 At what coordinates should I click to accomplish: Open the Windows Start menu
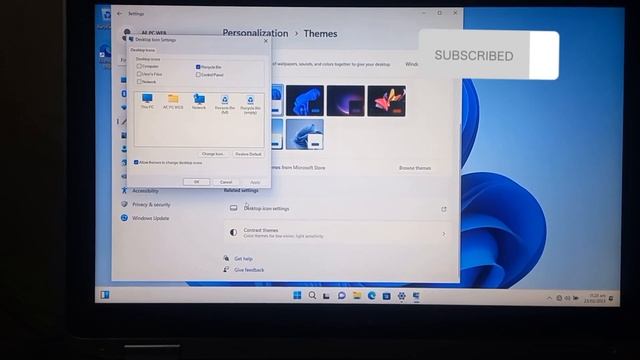pos(297,295)
